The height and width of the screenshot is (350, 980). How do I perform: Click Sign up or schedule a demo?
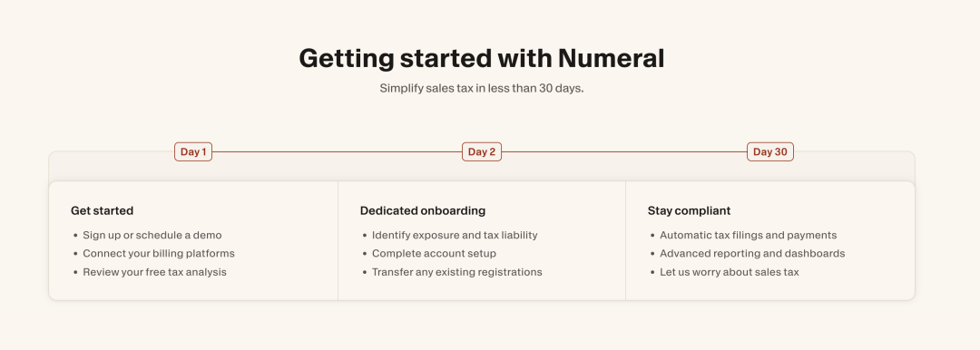(152, 236)
